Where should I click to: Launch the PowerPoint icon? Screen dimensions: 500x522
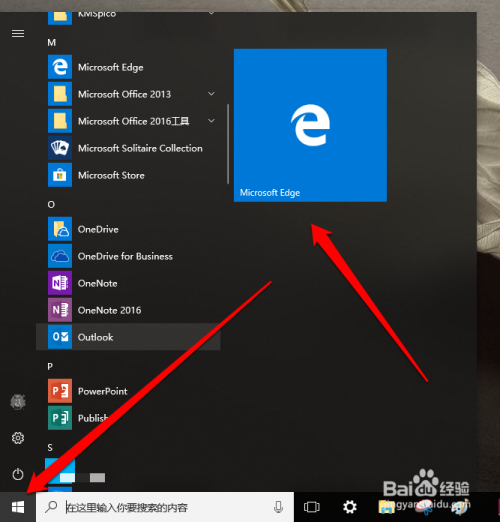tap(60, 391)
